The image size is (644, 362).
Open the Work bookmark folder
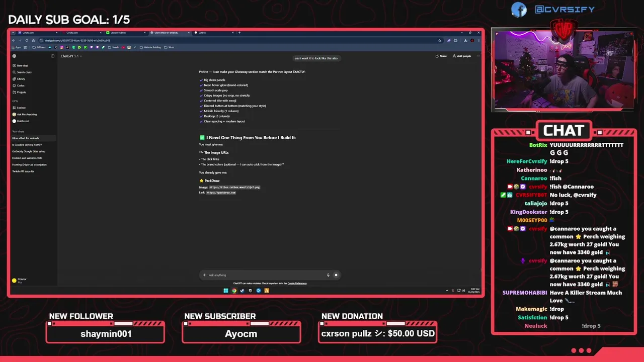pyautogui.click(x=169, y=47)
